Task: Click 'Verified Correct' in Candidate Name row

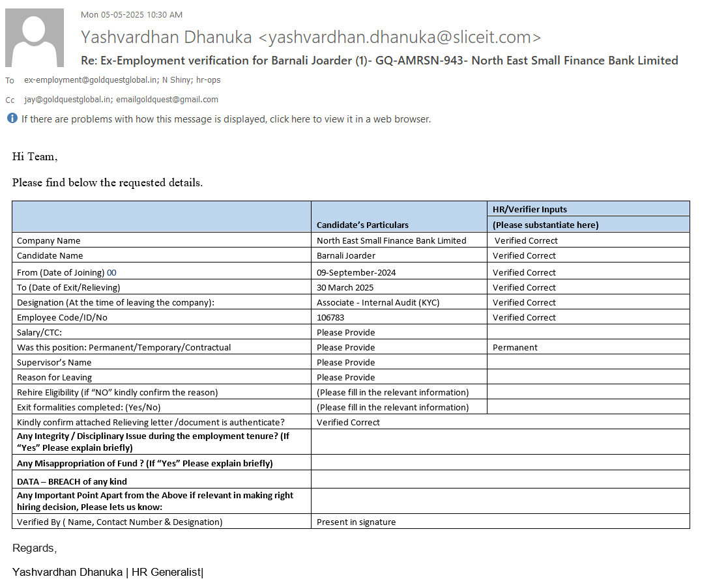Action: [x=524, y=256]
